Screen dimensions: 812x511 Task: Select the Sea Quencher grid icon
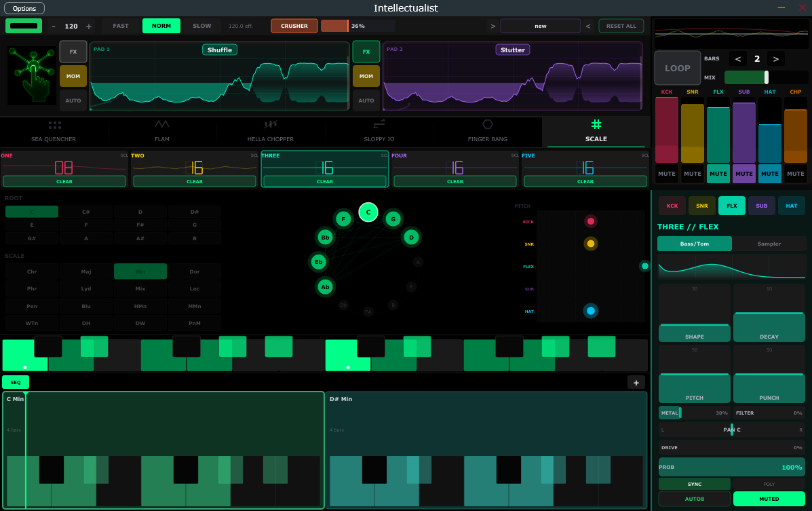54,125
